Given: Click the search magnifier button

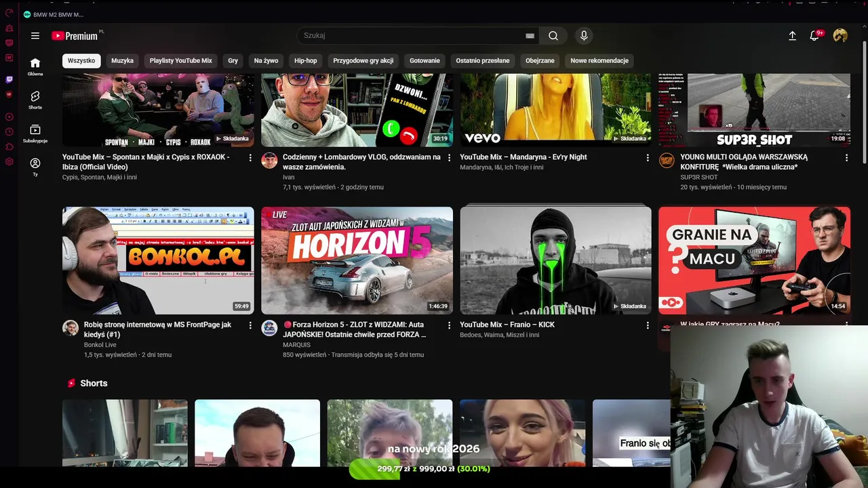Looking at the screenshot, I should point(553,36).
